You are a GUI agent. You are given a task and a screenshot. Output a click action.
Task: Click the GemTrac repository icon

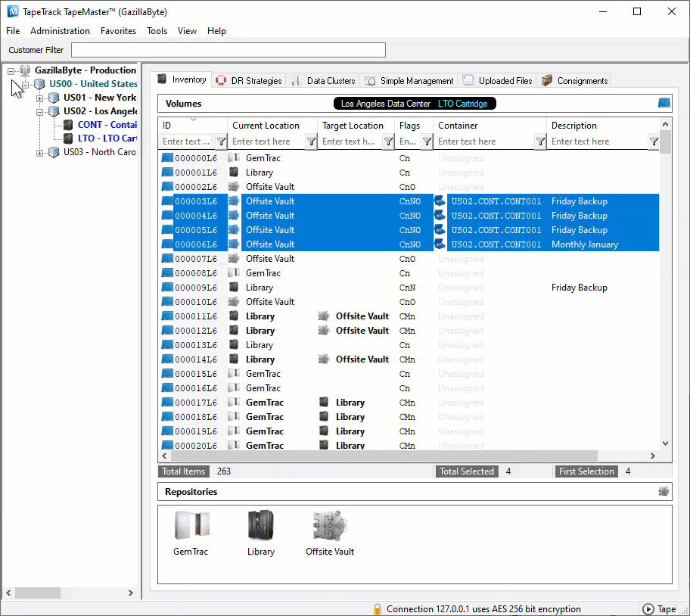(191, 525)
